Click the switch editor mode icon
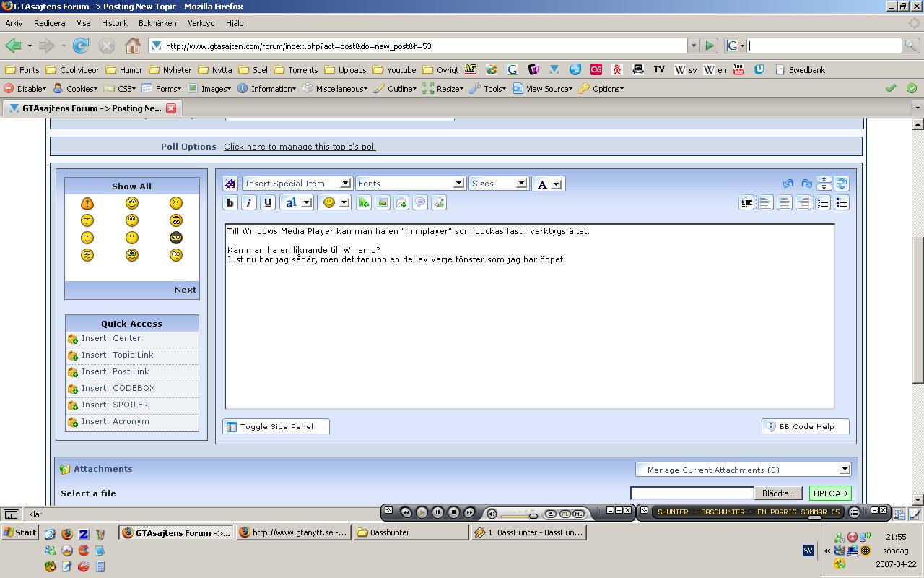This screenshot has width=924, height=578. point(841,184)
